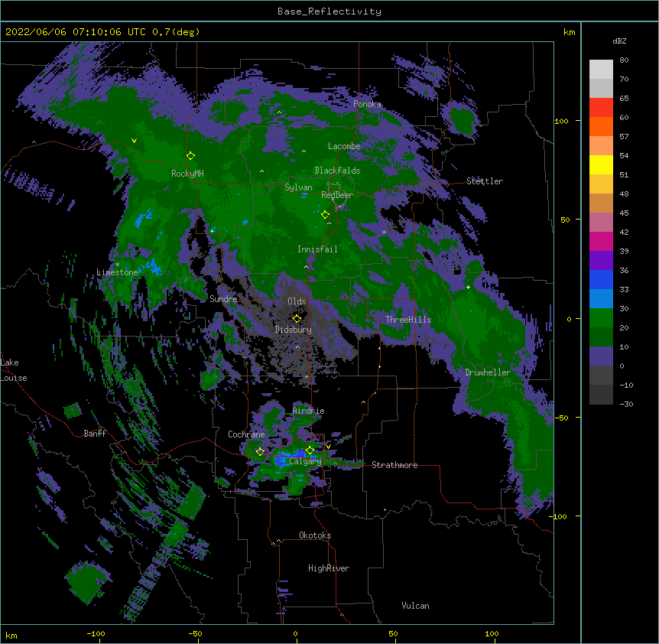Select the yellow V marker east of Calgary diamond
This screenshot has height=644, width=659.
(x=328, y=447)
